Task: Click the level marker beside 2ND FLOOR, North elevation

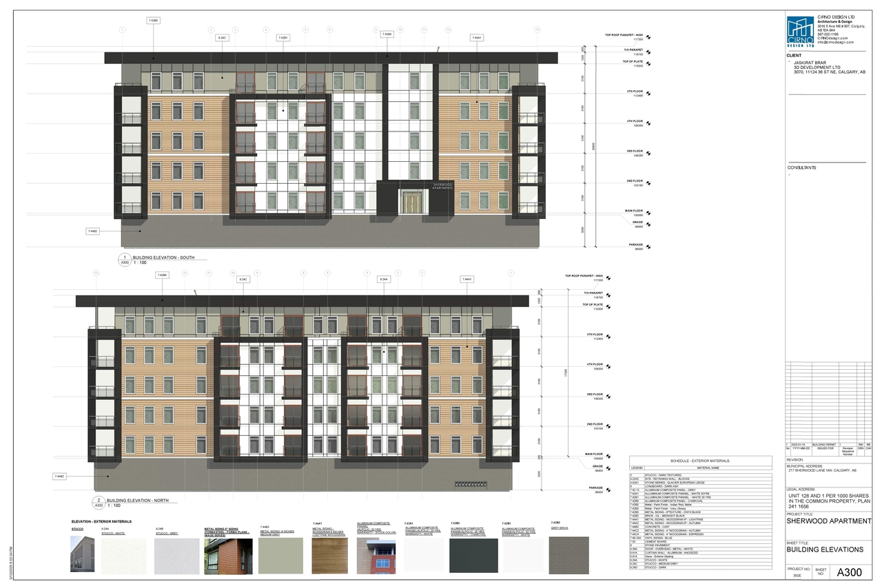Action: point(608,426)
